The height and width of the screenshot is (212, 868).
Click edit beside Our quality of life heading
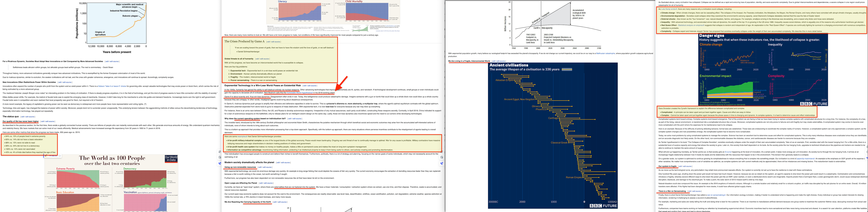click(x=43, y=121)
